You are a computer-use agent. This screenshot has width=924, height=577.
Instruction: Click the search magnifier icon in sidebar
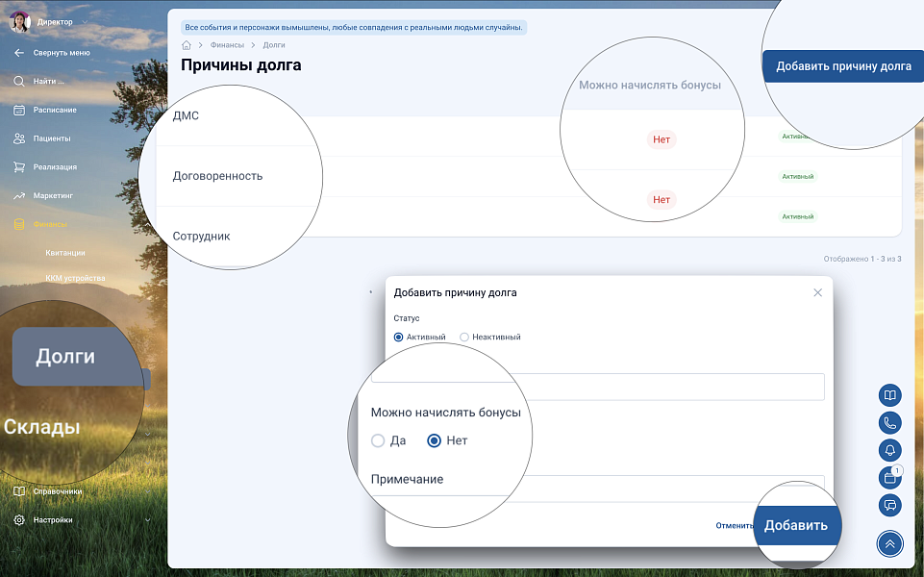(19, 81)
